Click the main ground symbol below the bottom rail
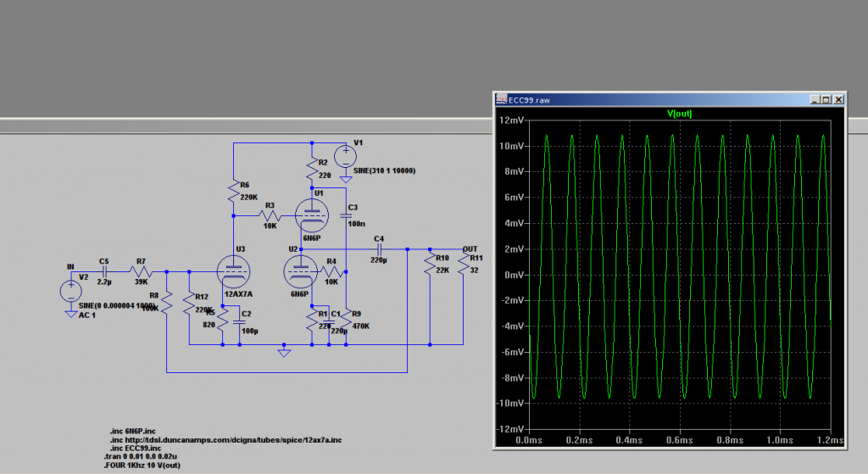The image size is (868, 474). (284, 352)
